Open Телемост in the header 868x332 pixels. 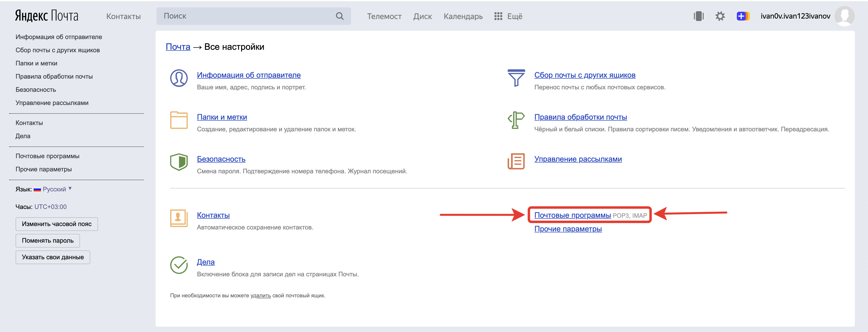click(x=384, y=16)
